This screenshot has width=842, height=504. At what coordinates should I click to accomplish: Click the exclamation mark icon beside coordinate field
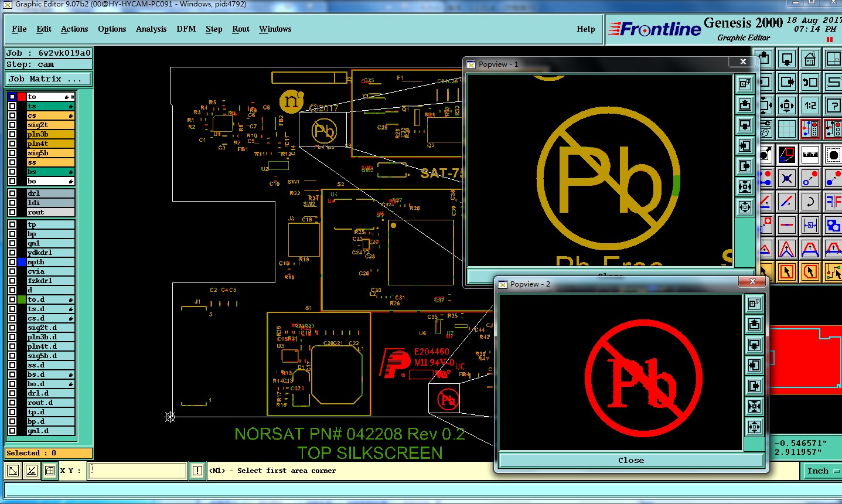tap(197, 470)
